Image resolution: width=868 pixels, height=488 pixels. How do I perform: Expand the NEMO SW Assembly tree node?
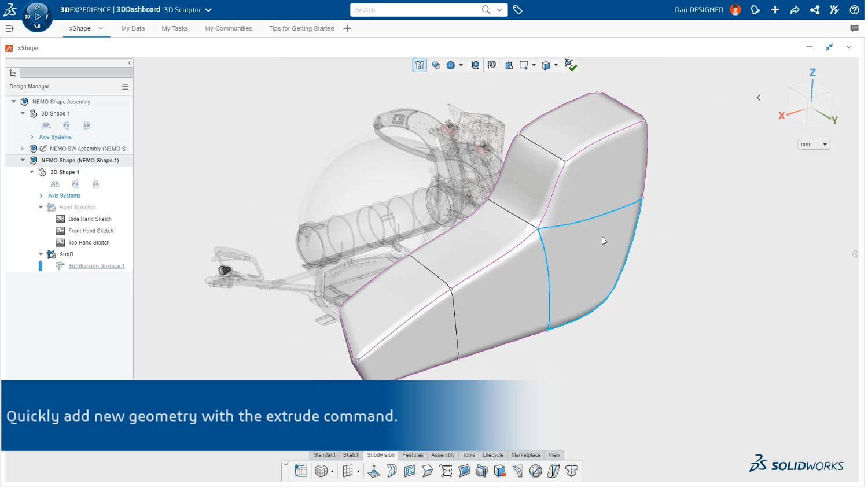[x=23, y=149]
